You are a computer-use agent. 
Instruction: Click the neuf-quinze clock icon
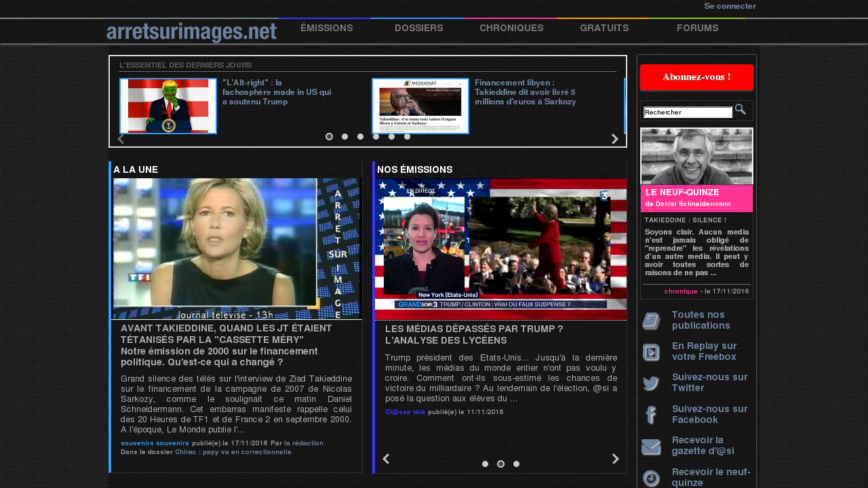point(651,479)
